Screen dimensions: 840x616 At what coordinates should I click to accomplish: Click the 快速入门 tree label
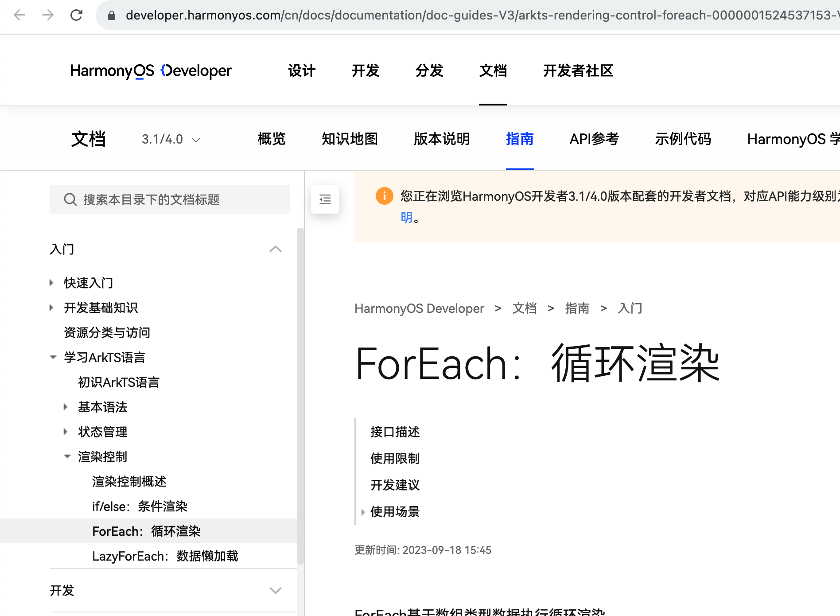tap(89, 283)
